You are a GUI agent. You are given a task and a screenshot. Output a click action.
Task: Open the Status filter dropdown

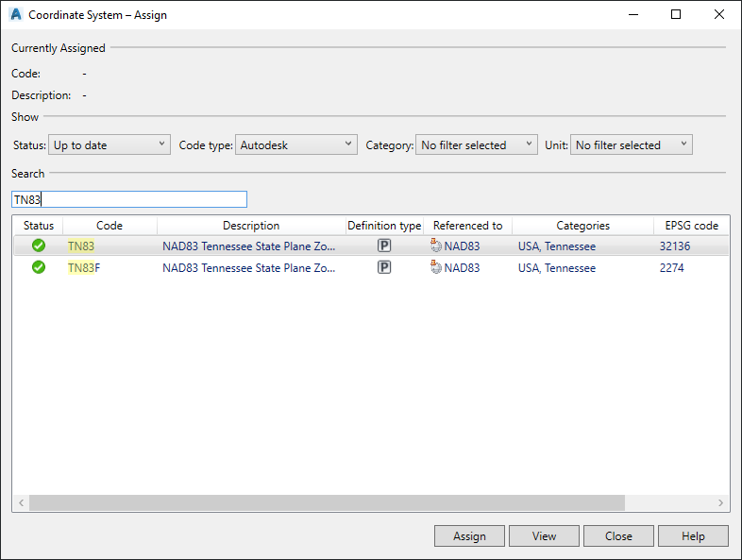point(109,144)
